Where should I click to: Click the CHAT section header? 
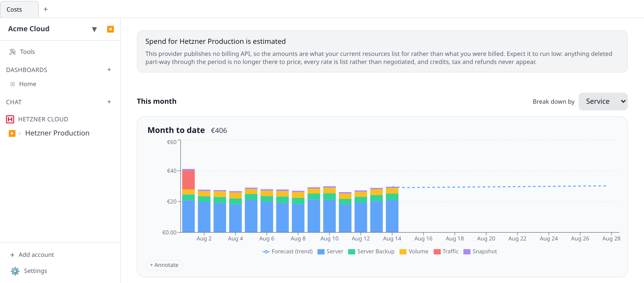click(x=14, y=102)
